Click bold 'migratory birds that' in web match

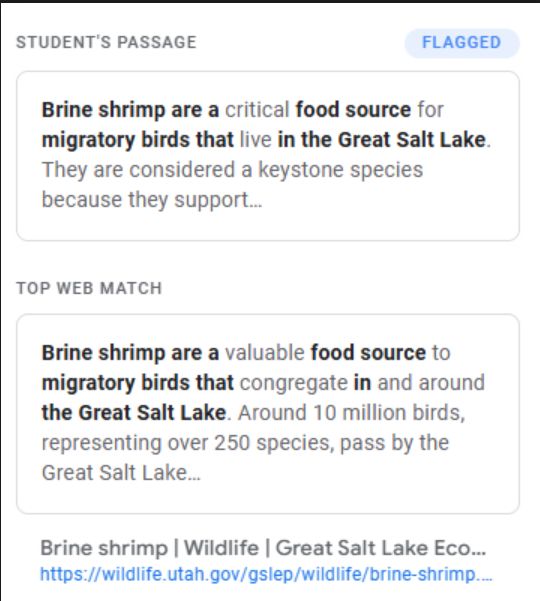(138, 383)
